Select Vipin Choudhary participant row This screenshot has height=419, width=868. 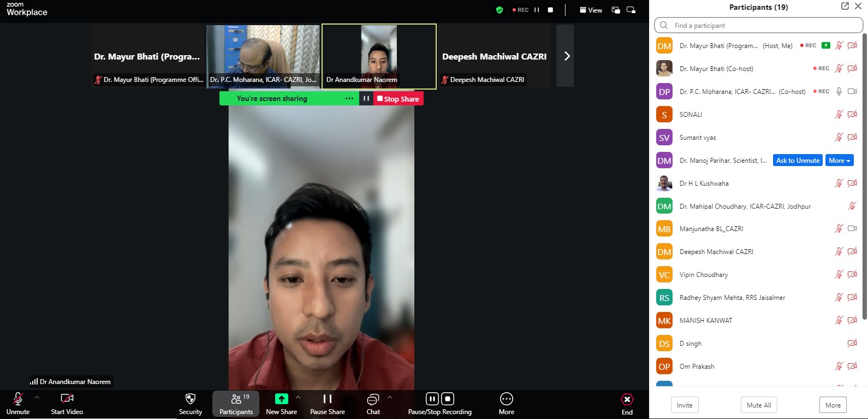(757, 274)
